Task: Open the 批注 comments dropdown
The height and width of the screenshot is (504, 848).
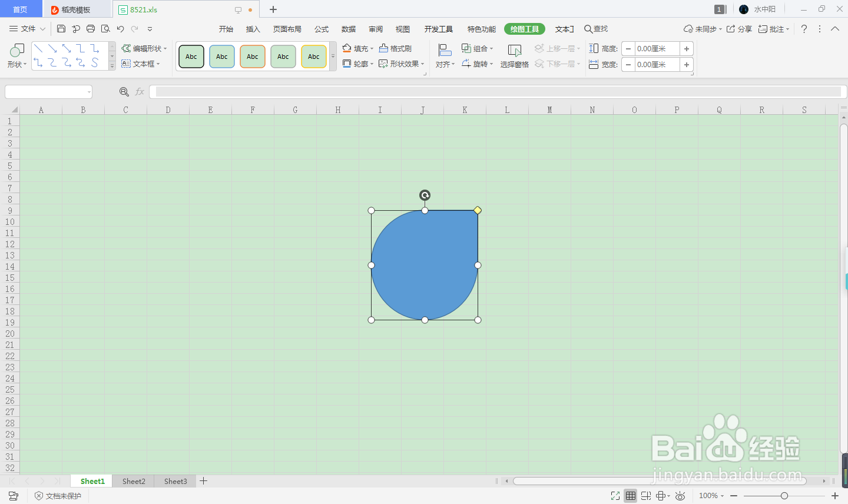Action: click(774, 29)
